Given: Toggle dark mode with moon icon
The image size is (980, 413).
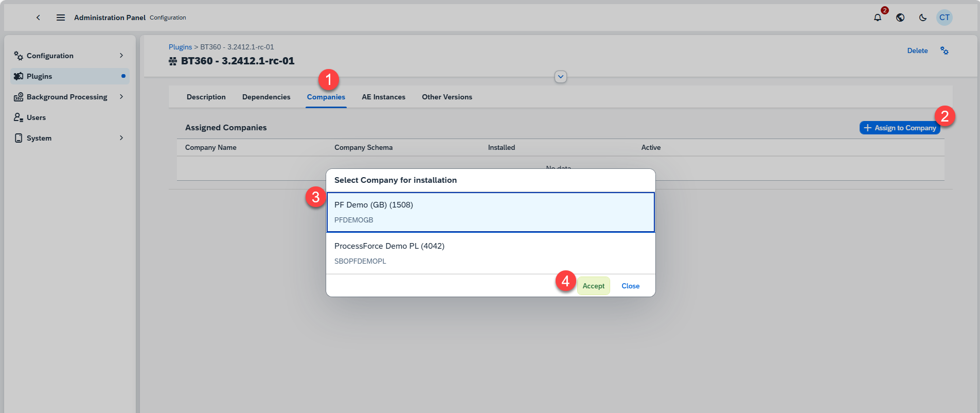Looking at the screenshot, I should [923, 18].
